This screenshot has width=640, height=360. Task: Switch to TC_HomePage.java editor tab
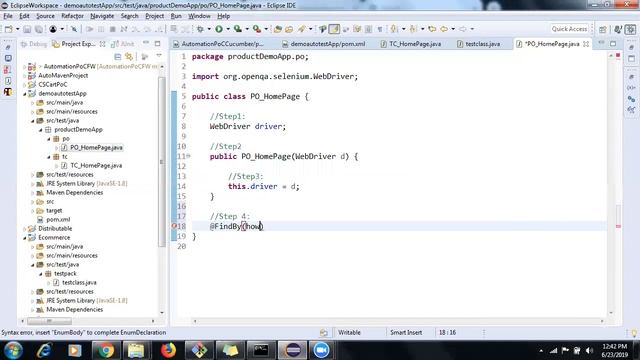(x=411, y=44)
